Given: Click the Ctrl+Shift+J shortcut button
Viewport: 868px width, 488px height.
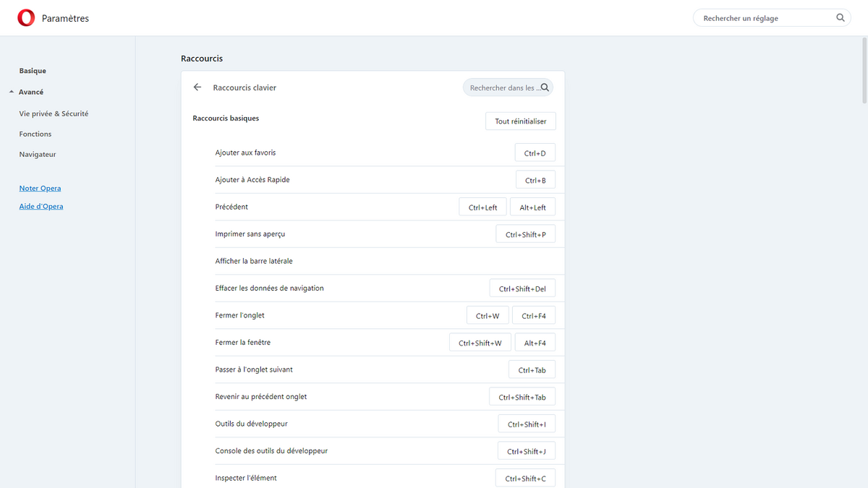Looking at the screenshot, I should point(527,451).
